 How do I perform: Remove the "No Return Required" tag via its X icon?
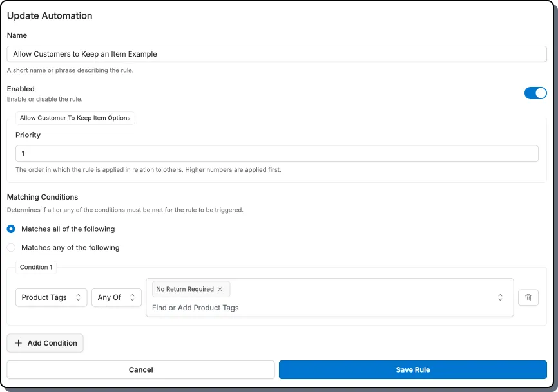point(220,289)
